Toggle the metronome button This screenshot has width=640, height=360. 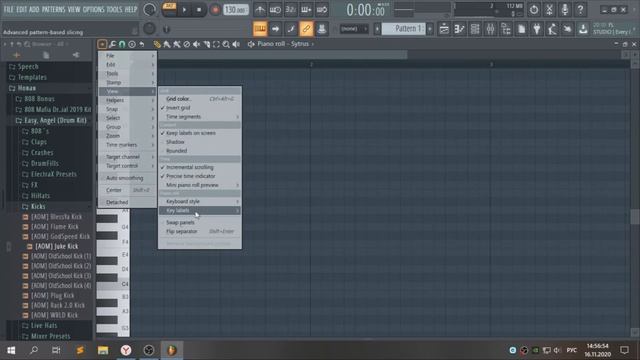[x=260, y=9]
